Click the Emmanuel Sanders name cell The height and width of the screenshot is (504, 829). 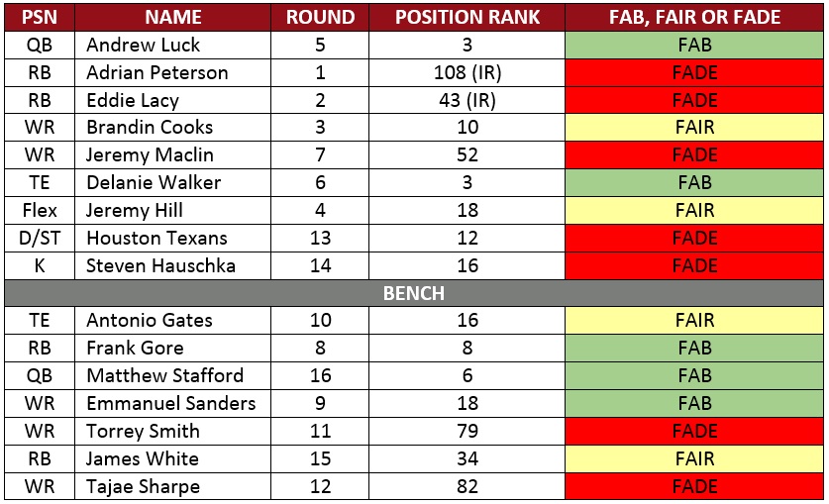click(x=173, y=404)
